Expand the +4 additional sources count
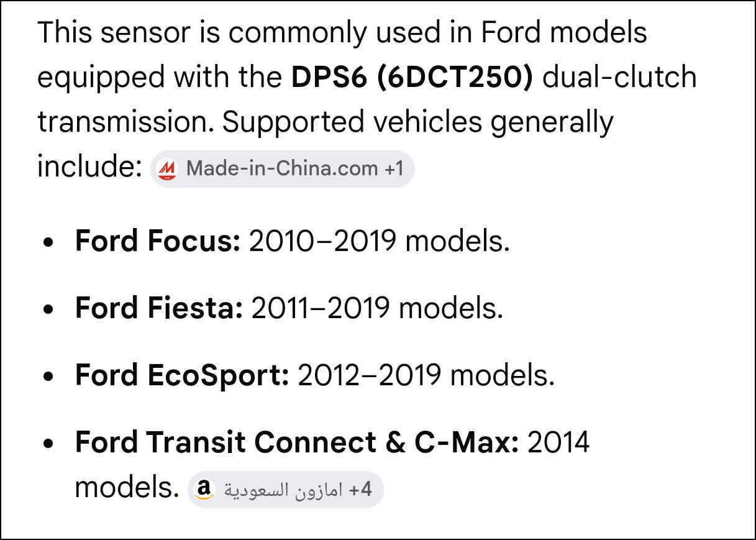The height and width of the screenshot is (540, 756). pos(360,490)
